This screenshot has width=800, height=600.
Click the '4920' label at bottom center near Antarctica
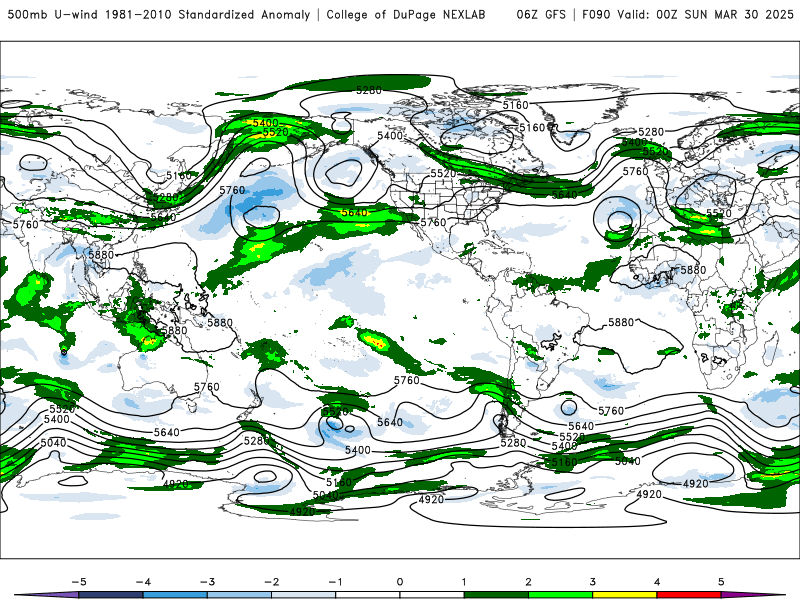[431, 499]
